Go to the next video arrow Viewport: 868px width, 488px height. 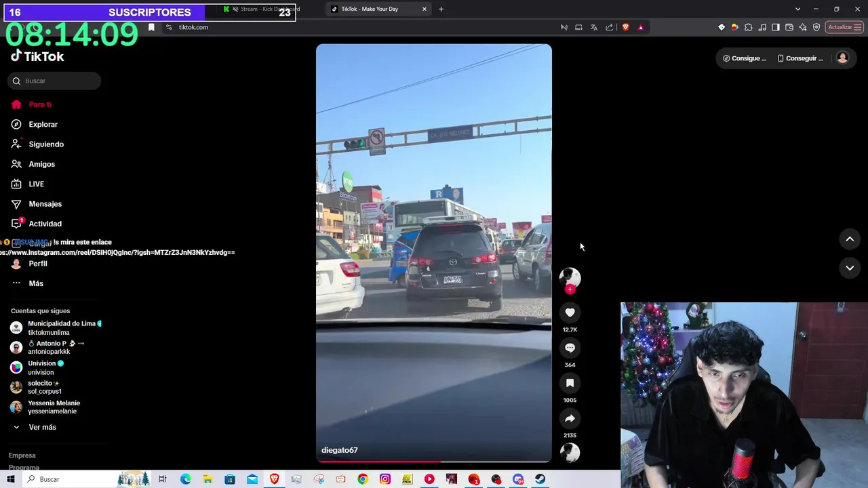pos(850,268)
